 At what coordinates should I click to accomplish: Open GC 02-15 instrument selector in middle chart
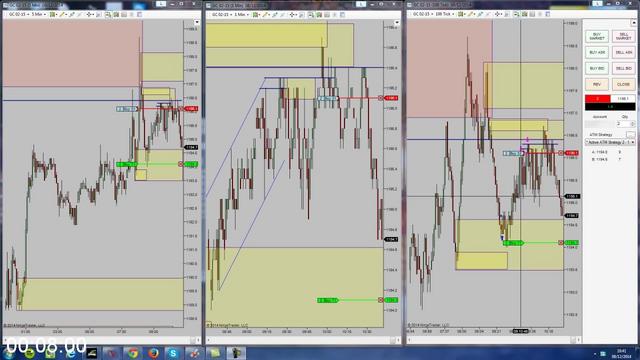222,14
